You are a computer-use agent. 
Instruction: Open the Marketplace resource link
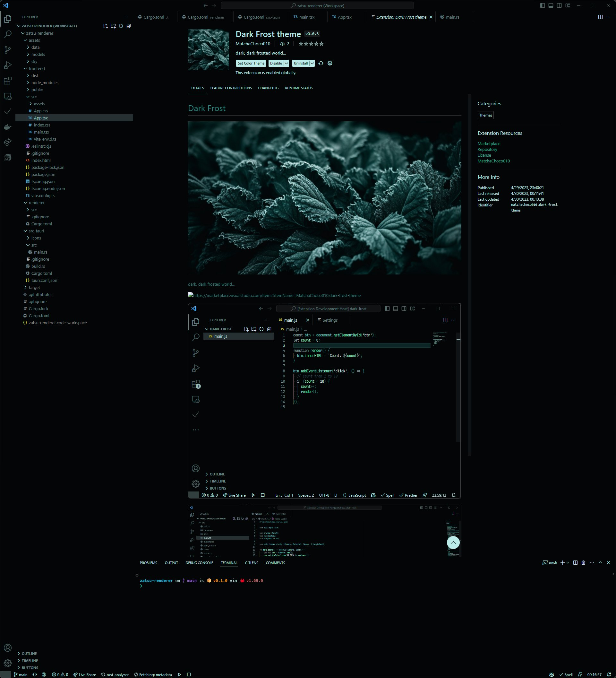[489, 143]
